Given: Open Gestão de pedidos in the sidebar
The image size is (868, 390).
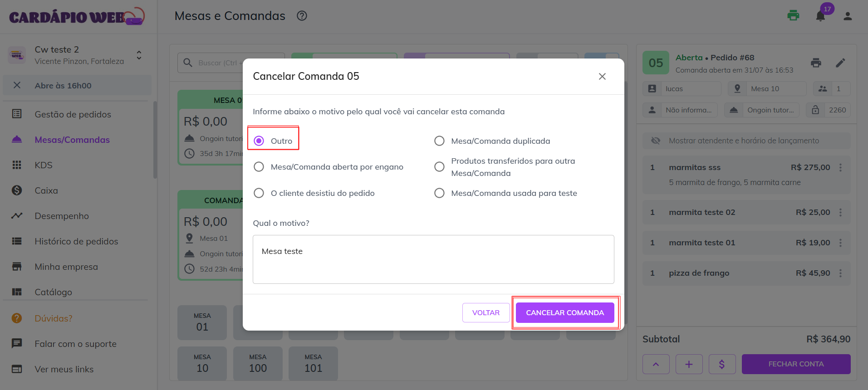Looking at the screenshot, I should pyautogui.click(x=73, y=114).
